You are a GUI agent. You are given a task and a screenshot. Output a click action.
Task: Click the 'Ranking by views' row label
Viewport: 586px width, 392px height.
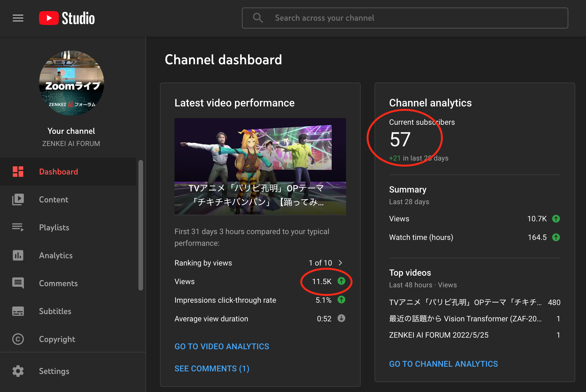[203, 263]
